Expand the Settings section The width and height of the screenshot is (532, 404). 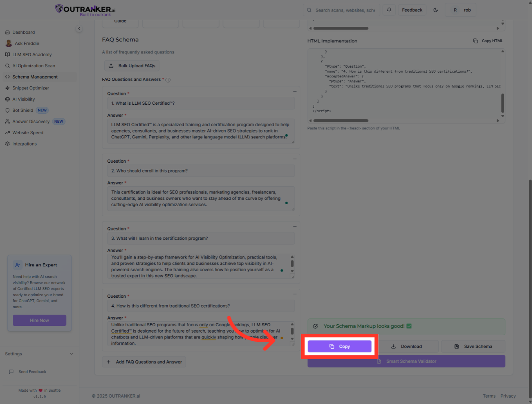pos(39,354)
